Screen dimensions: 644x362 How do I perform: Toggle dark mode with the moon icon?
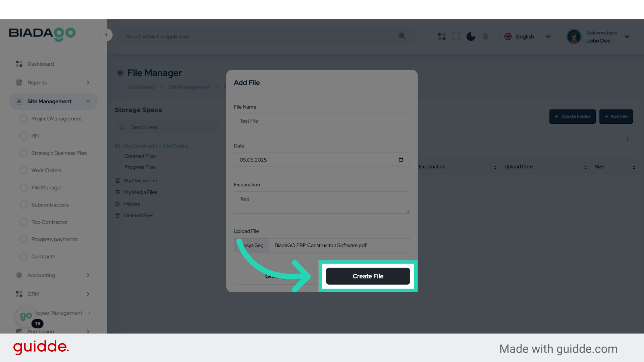471,37
